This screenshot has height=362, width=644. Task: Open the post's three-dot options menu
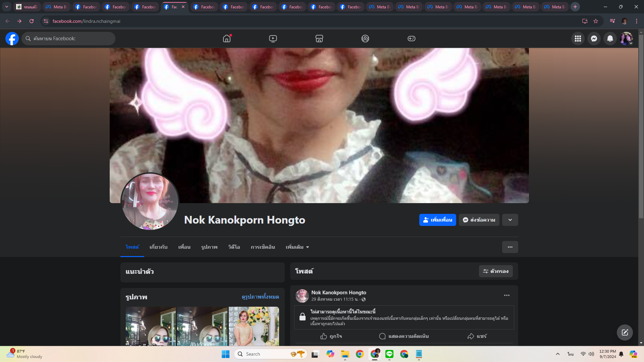tap(506, 295)
